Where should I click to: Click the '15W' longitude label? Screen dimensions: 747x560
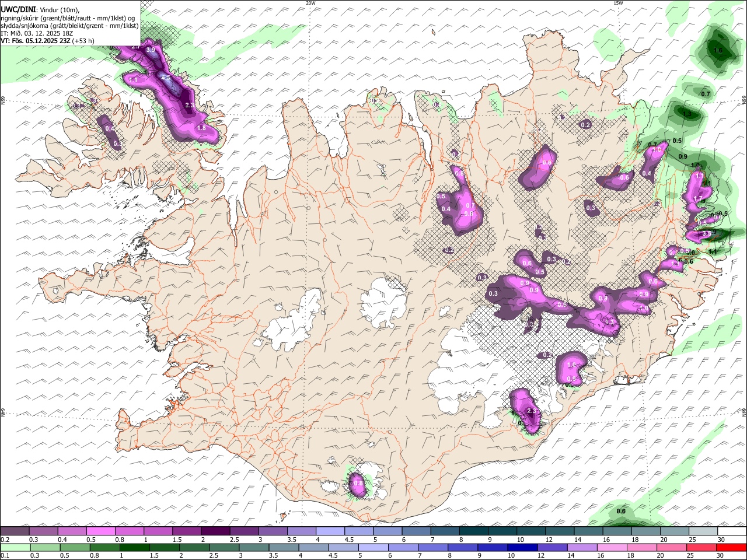(618, 3)
